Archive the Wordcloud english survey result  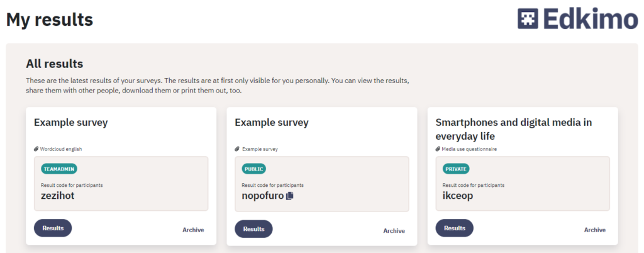pyautogui.click(x=194, y=230)
